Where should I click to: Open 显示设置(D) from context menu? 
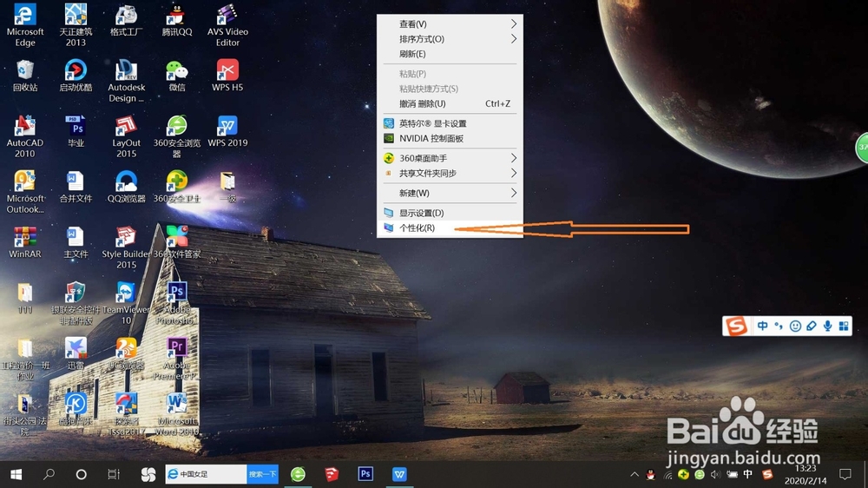450,213
